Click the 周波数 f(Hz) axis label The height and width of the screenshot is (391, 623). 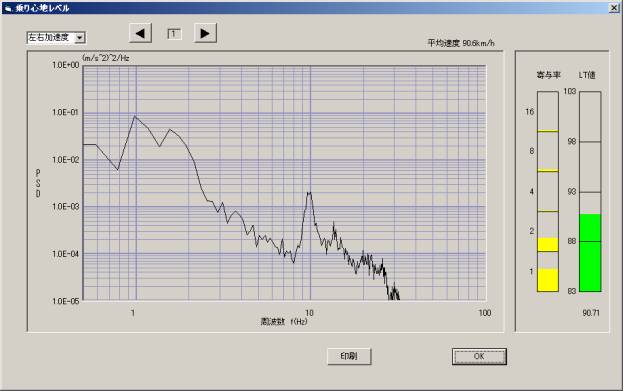284,321
